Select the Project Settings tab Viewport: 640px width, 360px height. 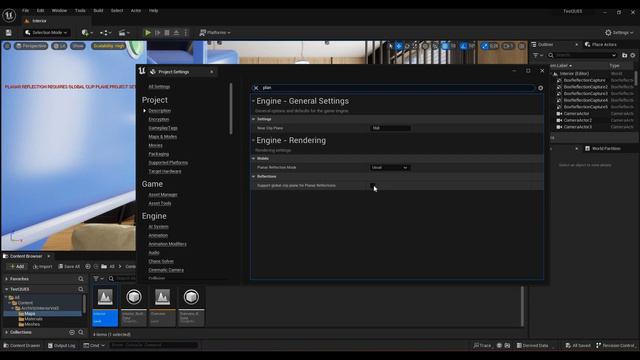tap(173, 72)
